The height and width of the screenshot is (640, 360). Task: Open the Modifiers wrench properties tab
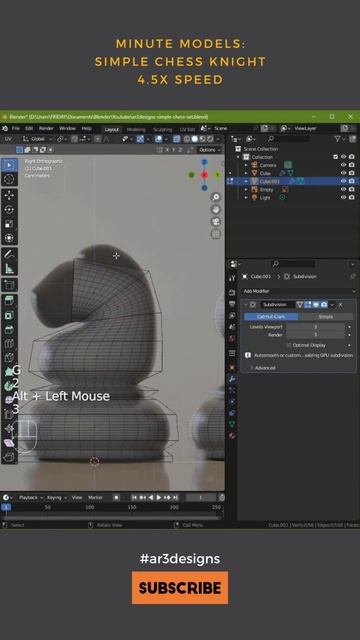(232, 379)
